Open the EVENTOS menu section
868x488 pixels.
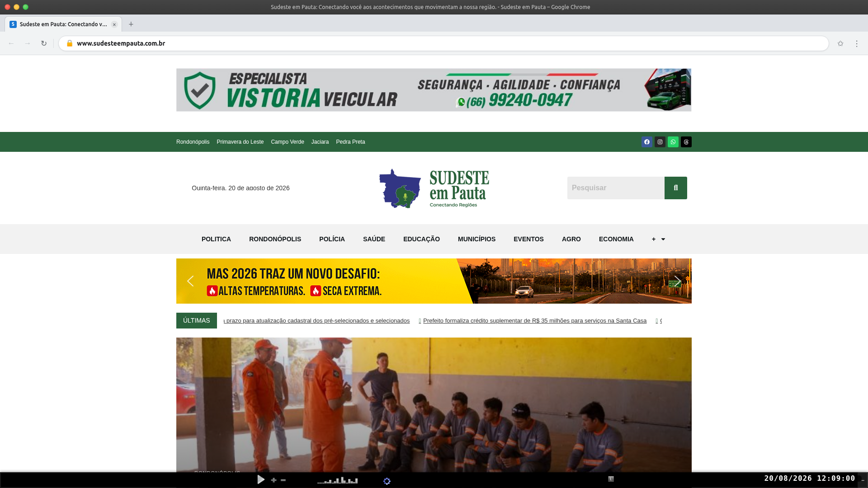[528, 239]
